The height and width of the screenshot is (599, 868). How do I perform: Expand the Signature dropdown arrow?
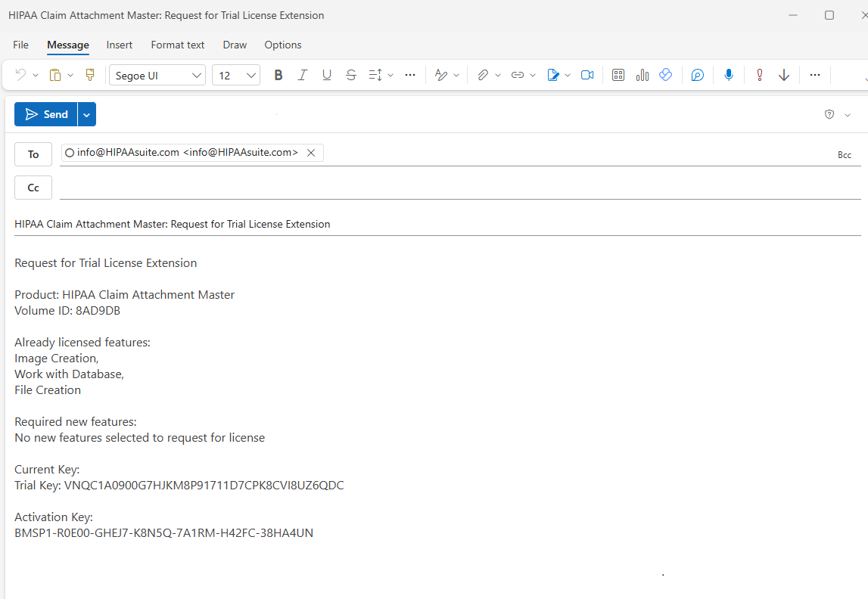click(568, 75)
